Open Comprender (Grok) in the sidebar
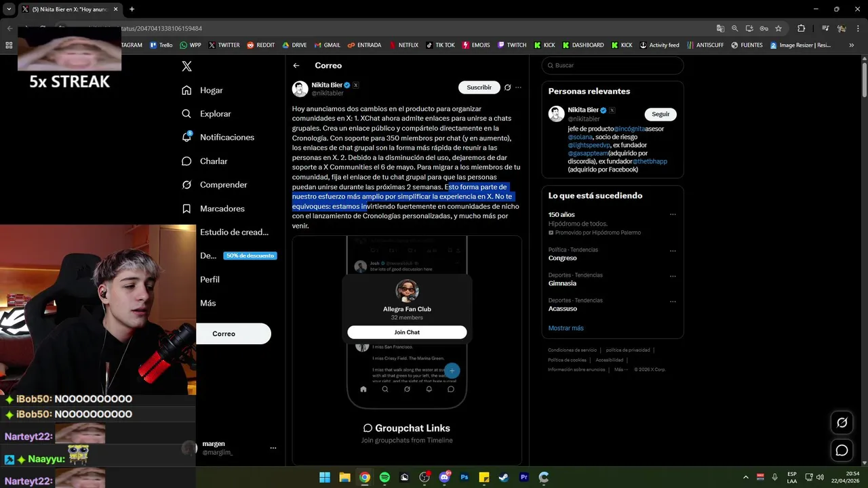This screenshot has height=488, width=868. pos(214,184)
